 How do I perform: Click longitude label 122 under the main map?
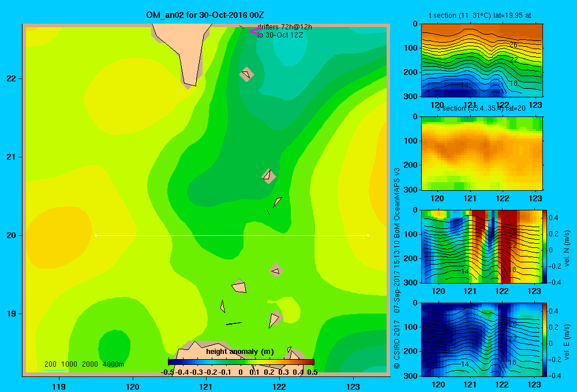[x=279, y=386]
